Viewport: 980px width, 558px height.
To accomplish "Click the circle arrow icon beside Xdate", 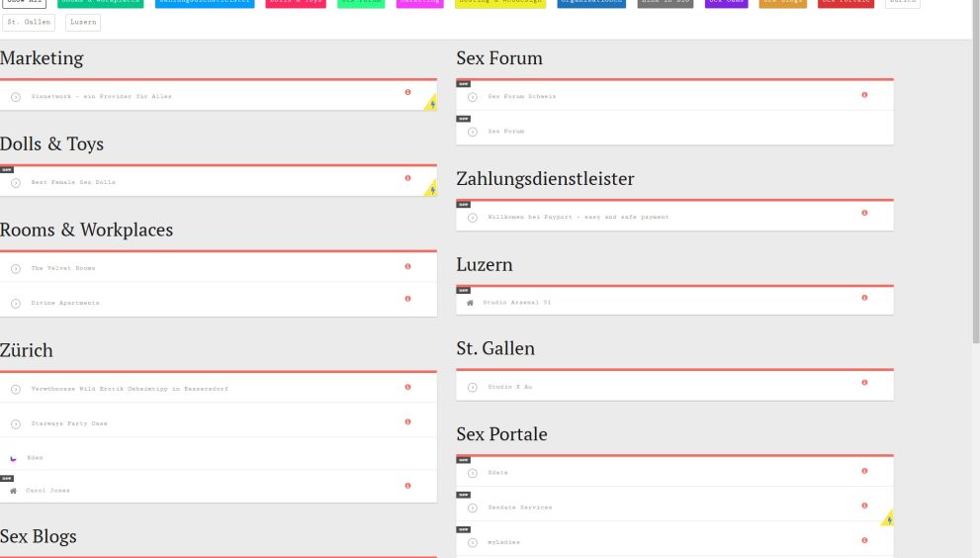I will coord(473,473).
